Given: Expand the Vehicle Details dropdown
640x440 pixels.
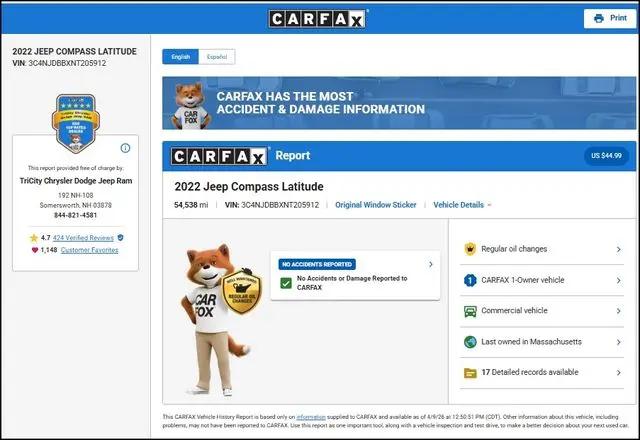Looking at the screenshot, I should 462,205.
